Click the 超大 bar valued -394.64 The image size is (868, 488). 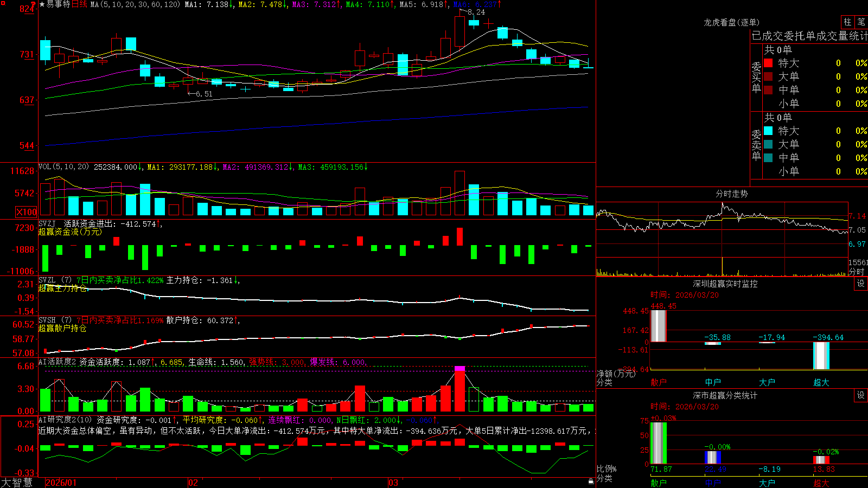click(x=821, y=356)
